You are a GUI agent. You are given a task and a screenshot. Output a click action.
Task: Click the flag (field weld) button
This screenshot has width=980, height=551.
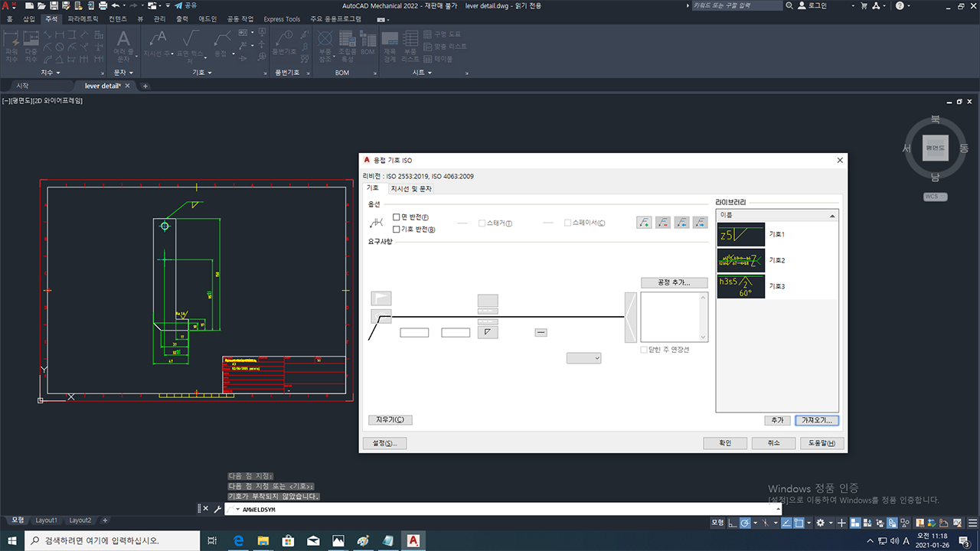coord(381,298)
